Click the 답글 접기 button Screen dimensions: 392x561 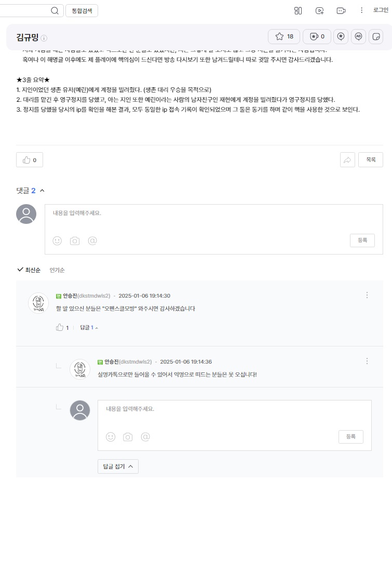click(118, 466)
